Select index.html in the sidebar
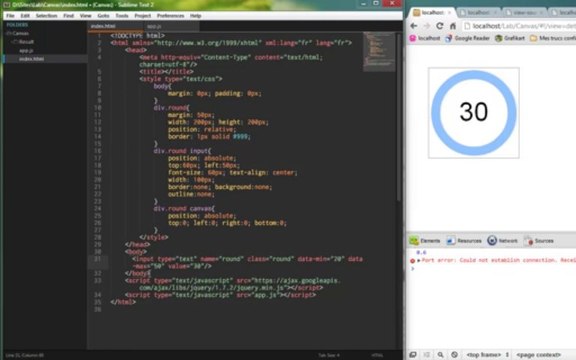 click(x=32, y=59)
